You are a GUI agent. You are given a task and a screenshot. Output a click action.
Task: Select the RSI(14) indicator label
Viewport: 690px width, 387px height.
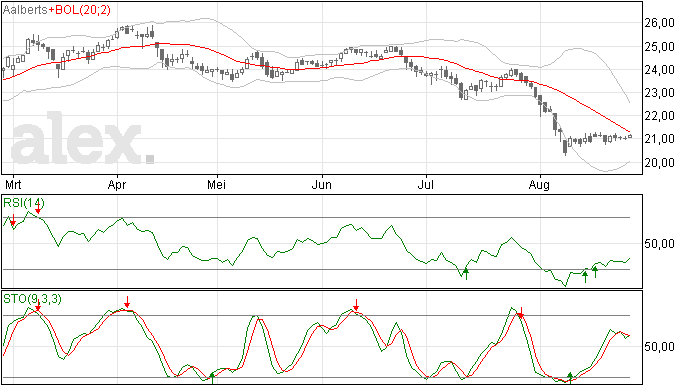coord(24,203)
